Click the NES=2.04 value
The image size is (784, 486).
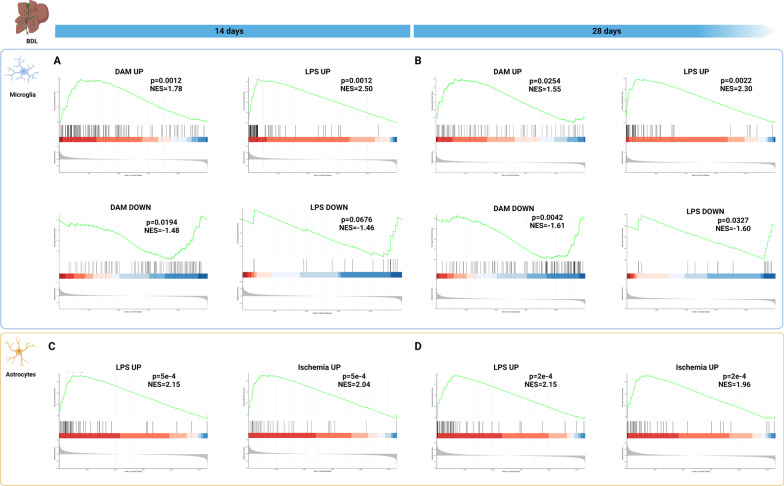[x=354, y=384]
